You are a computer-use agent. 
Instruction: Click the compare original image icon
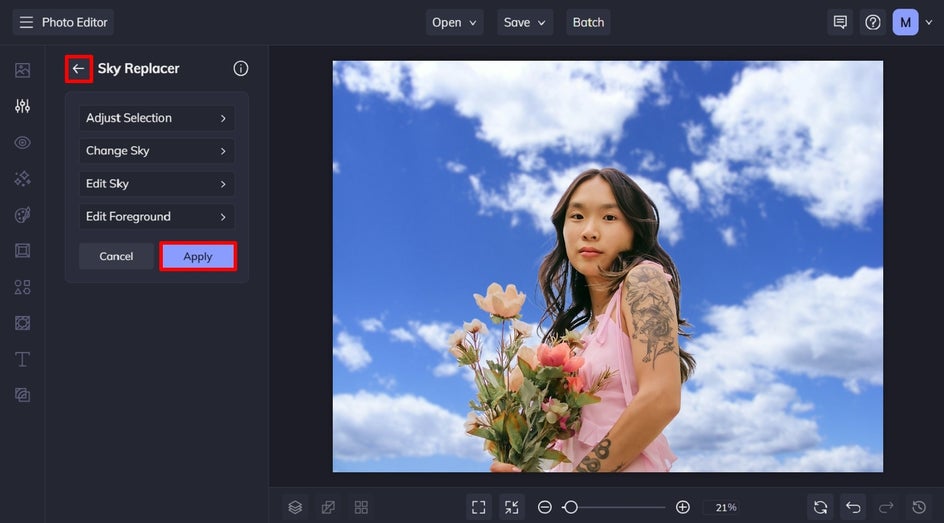click(x=328, y=507)
